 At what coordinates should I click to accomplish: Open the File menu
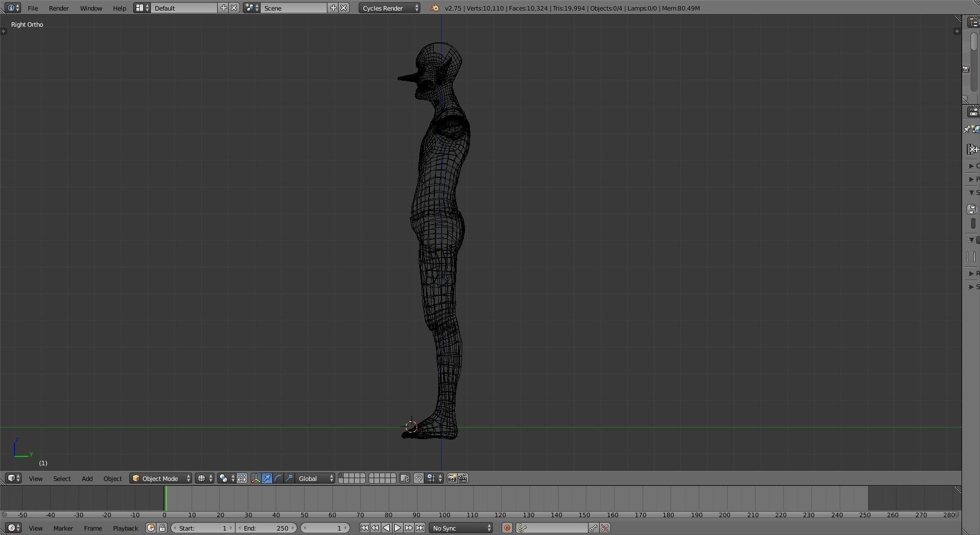click(33, 8)
